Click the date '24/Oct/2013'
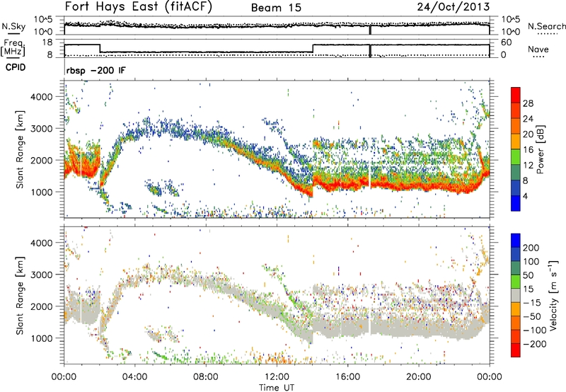The image size is (566, 392). point(454,7)
